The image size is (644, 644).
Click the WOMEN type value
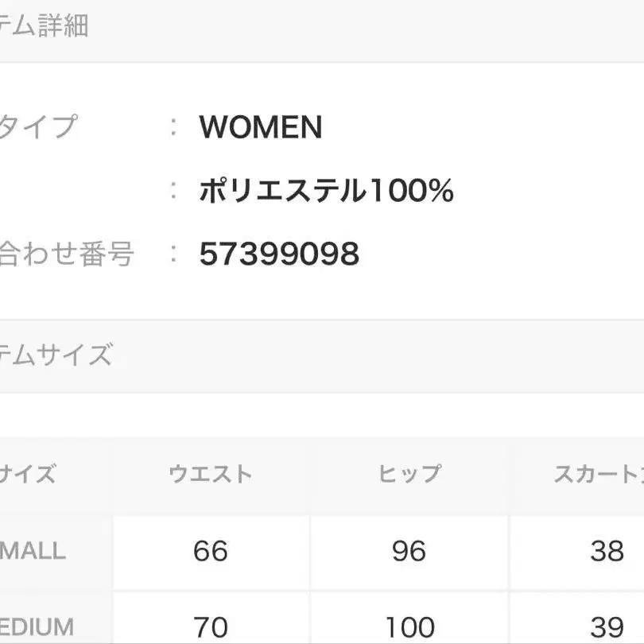[x=261, y=127]
